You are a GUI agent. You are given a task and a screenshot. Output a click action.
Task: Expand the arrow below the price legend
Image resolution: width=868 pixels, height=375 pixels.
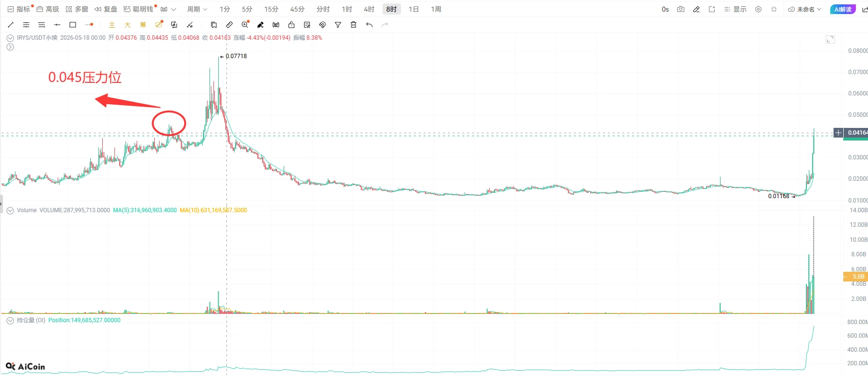10,47
